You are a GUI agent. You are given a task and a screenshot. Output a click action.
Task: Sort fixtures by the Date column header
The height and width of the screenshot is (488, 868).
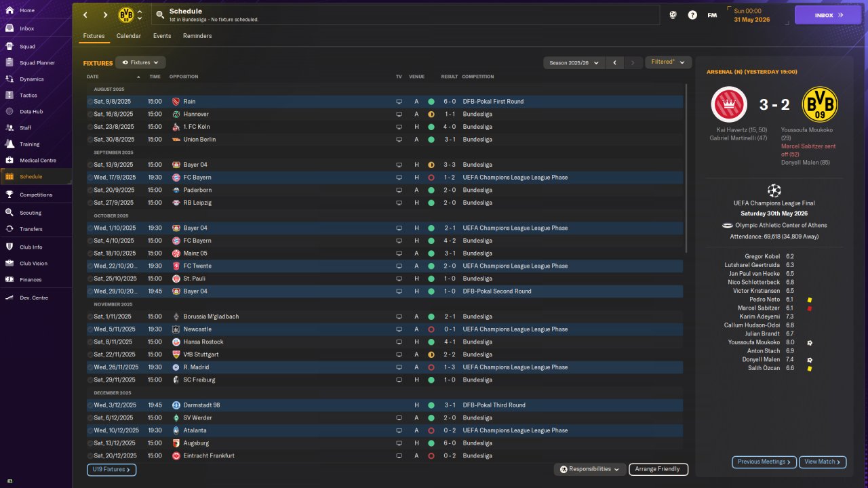(x=93, y=77)
